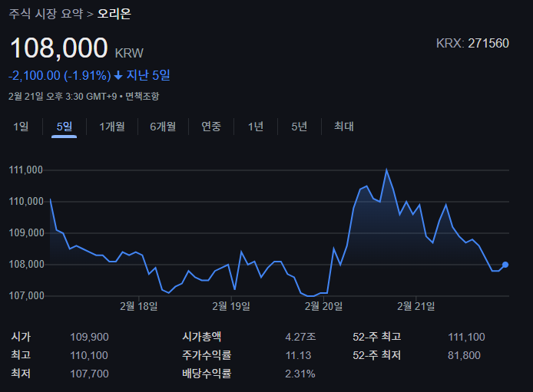Viewport: 533px width, 392px height.
Task: Click the 주가수익률 value 11.13
Action: click(298, 355)
